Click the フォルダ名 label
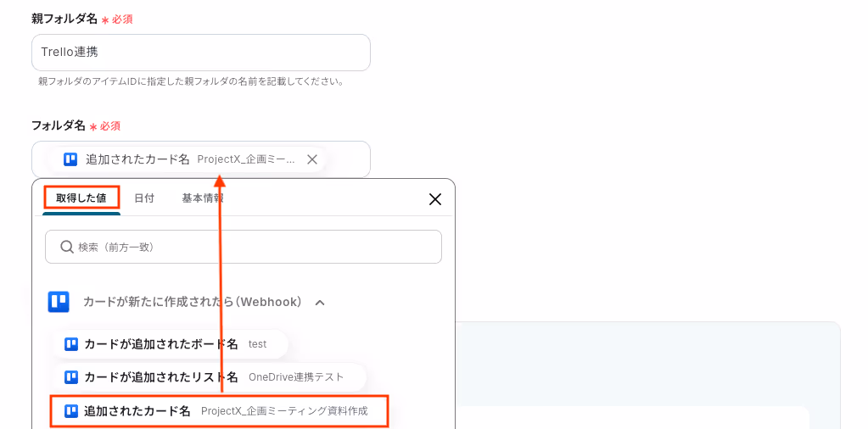The width and height of the screenshot is (868, 429). [x=59, y=125]
